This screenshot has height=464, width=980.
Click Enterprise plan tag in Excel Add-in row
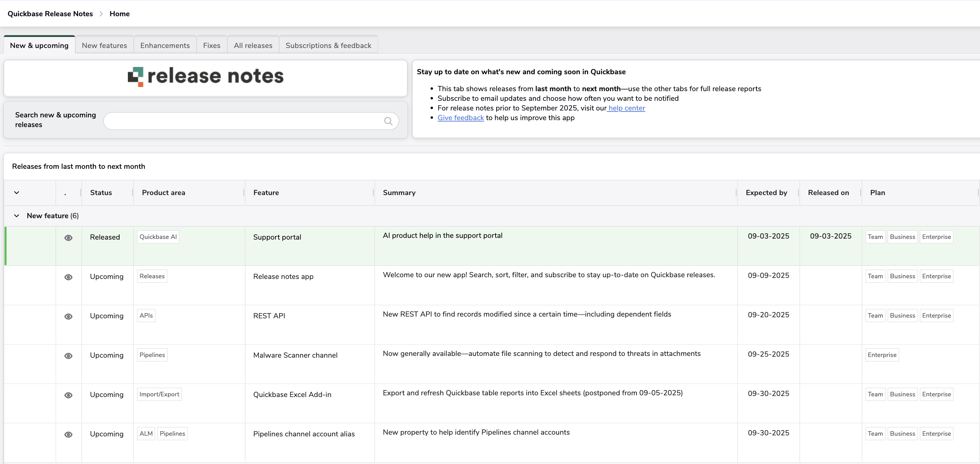click(x=936, y=394)
